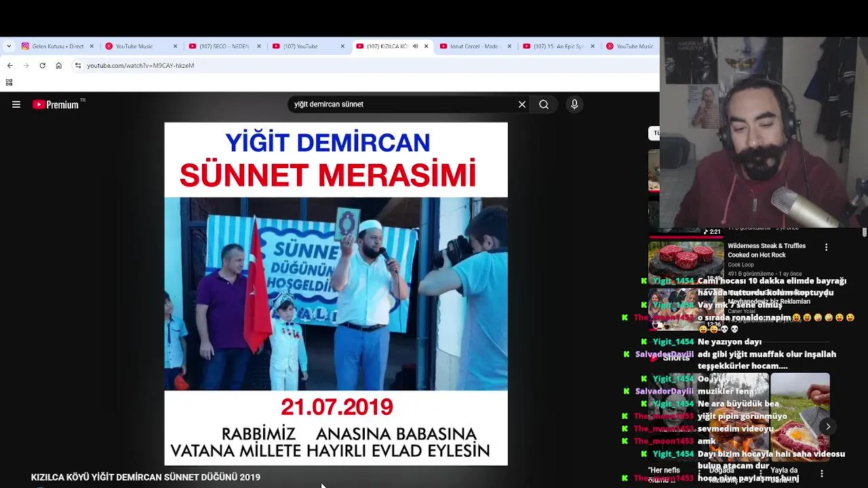Open more options for Wilderness Steak video
The width and height of the screenshot is (868, 488).
click(x=826, y=247)
